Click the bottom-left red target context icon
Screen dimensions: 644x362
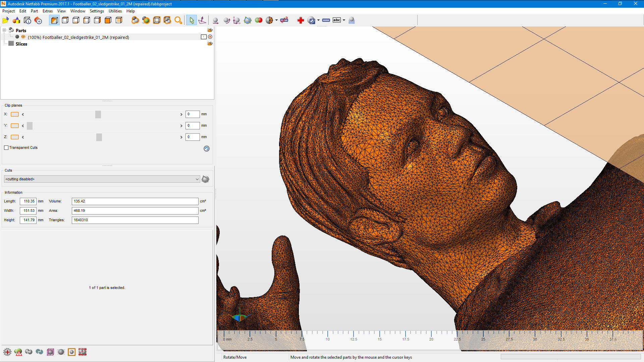click(7, 352)
